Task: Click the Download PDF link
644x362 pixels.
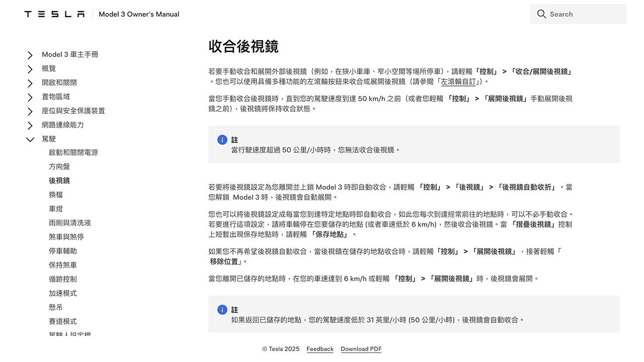Action: click(361, 349)
